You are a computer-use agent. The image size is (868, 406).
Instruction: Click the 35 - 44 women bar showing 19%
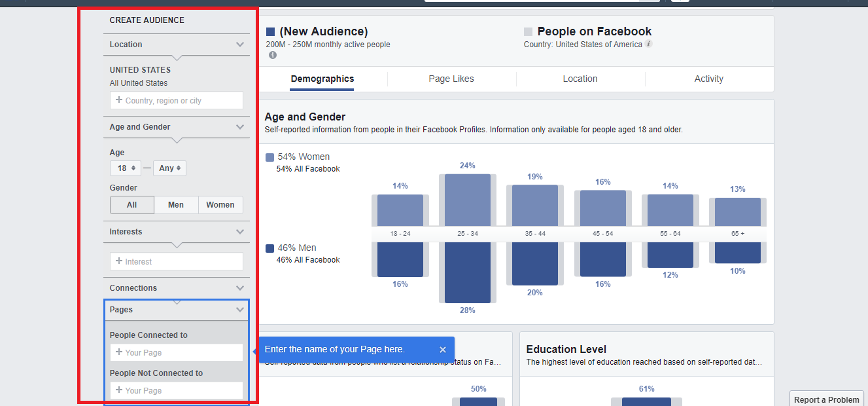pos(535,206)
